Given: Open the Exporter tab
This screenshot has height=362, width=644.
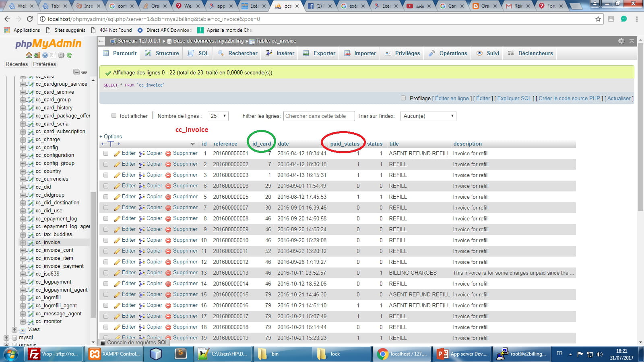Looking at the screenshot, I should point(319,53).
